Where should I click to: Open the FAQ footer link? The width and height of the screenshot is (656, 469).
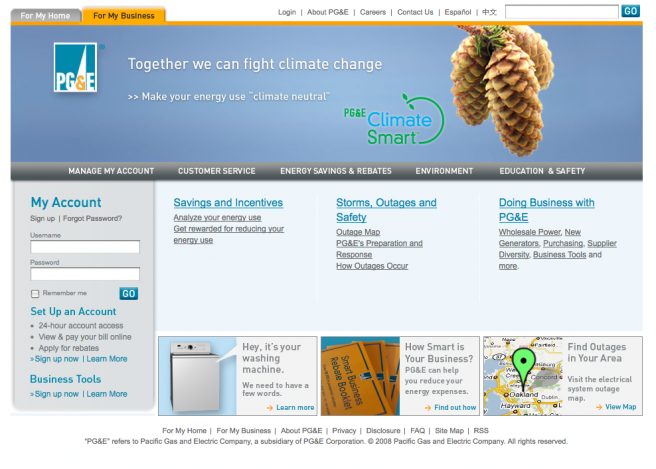[418, 431]
